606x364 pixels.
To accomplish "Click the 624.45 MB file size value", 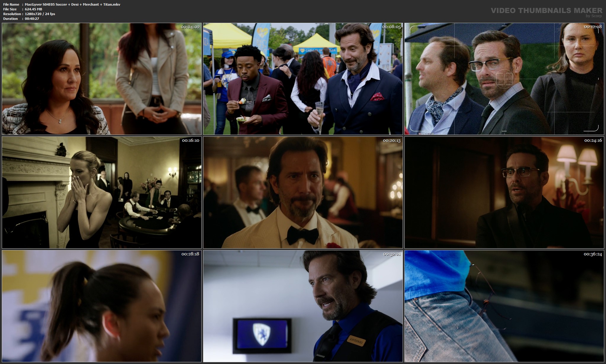I will coord(33,9).
